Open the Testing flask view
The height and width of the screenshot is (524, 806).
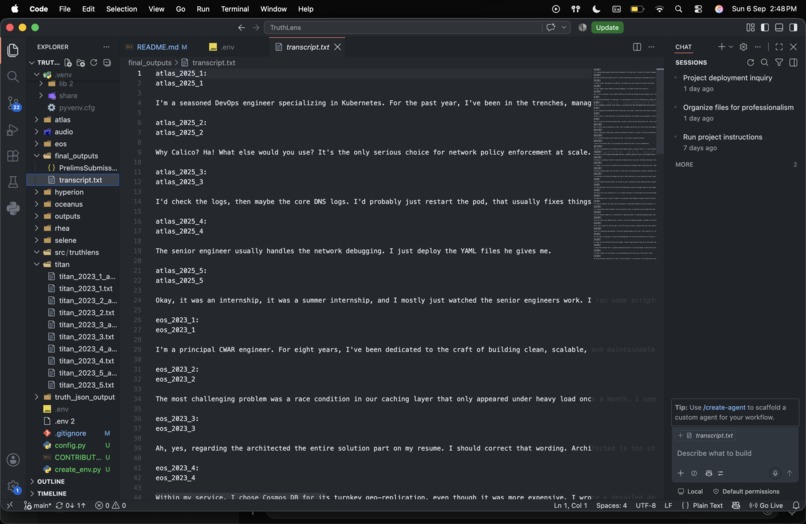[13, 182]
